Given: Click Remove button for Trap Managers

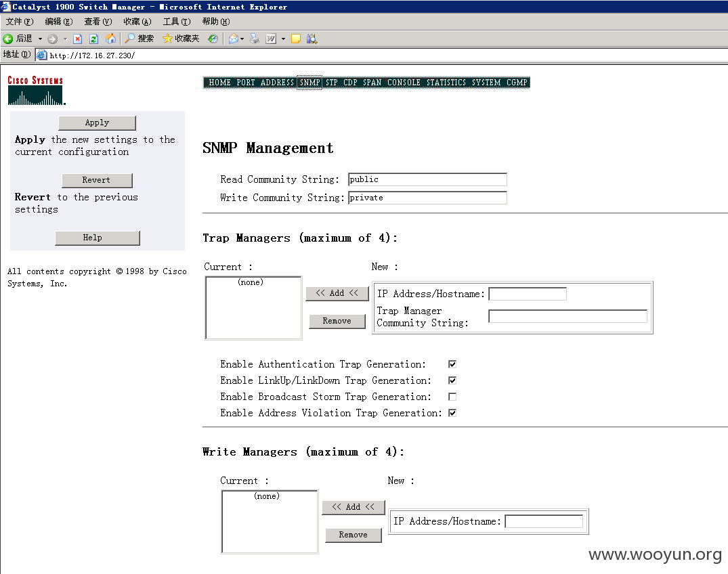Looking at the screenshot, I should pos(337,321).
